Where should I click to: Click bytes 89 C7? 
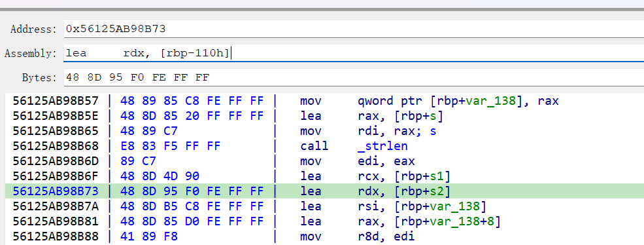137,161
